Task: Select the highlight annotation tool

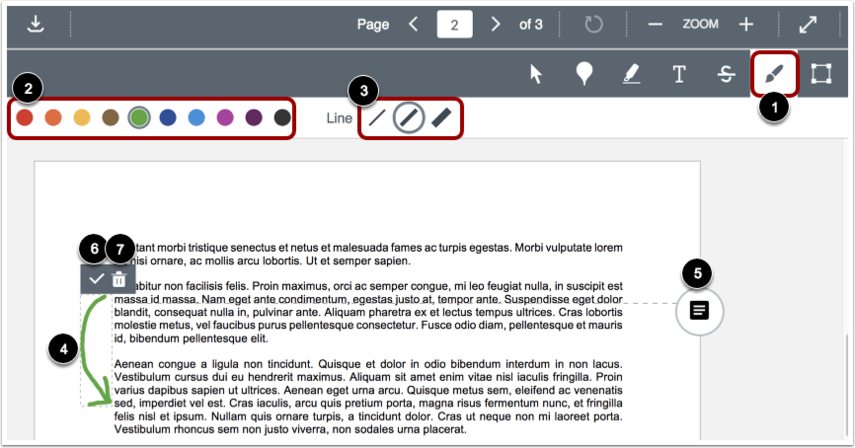Action: [x=631, y=74]
